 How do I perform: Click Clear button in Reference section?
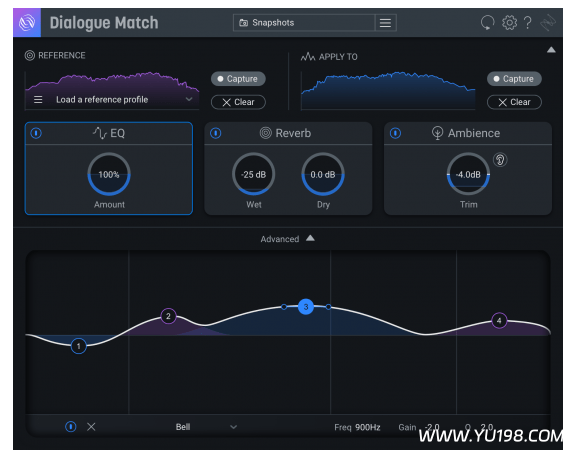pos(238,102)
